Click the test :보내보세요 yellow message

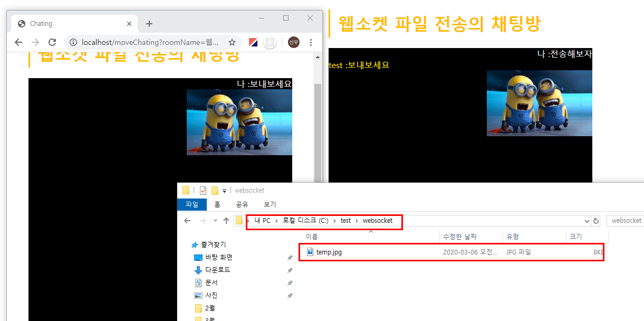[x=359, y=65]
